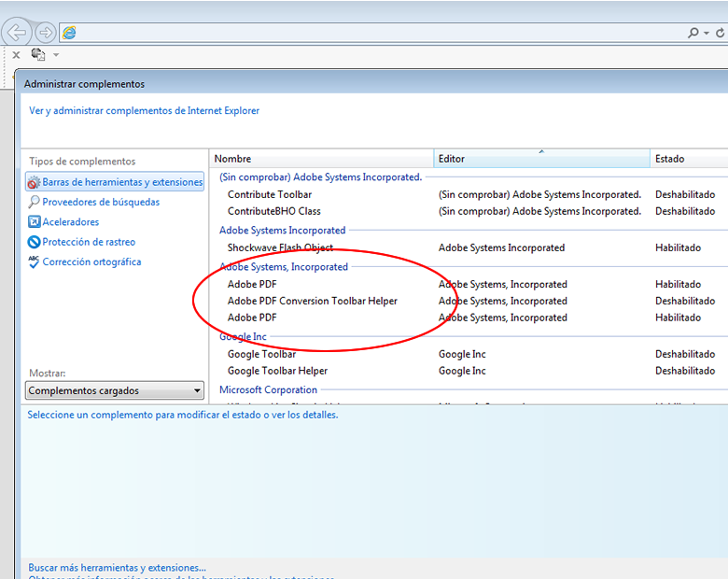This screenshot has width=728, height=579.
Task: Choose Proveedores de búsquedas category
Action: pyautogui.click(x=101, y=202)
